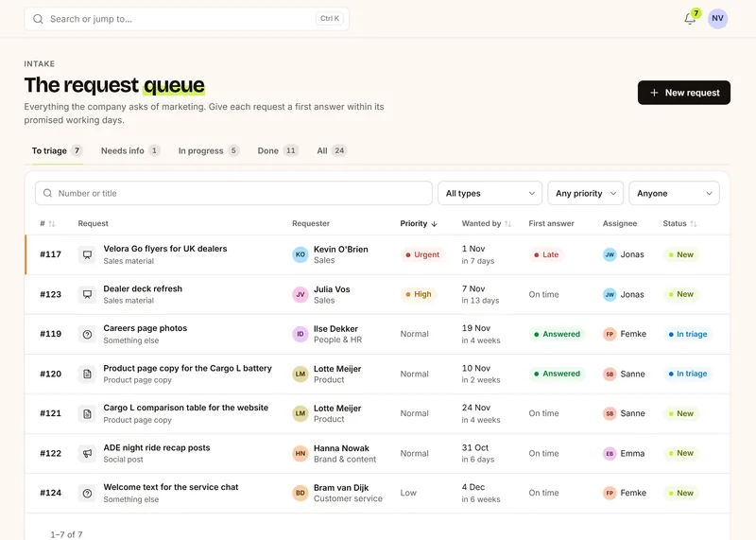Click the 1–7 of 7 pagination text
This screenshot has height=540, width=756.
click(x=66, y=534)
